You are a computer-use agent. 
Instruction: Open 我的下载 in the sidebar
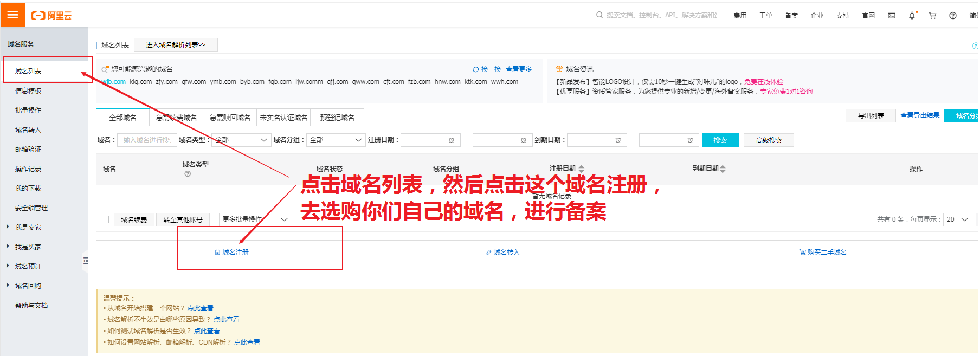click(x=28, y=189)
